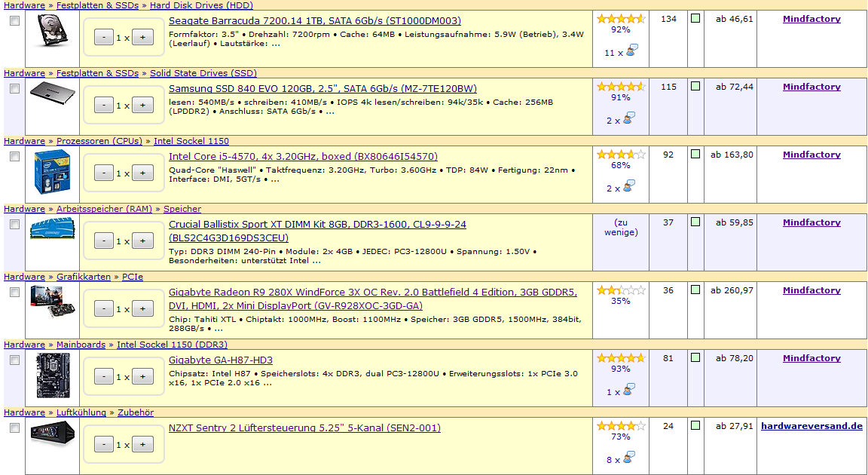Open the NZXT Sentry 2 user reviews icon

pos(628,458)
